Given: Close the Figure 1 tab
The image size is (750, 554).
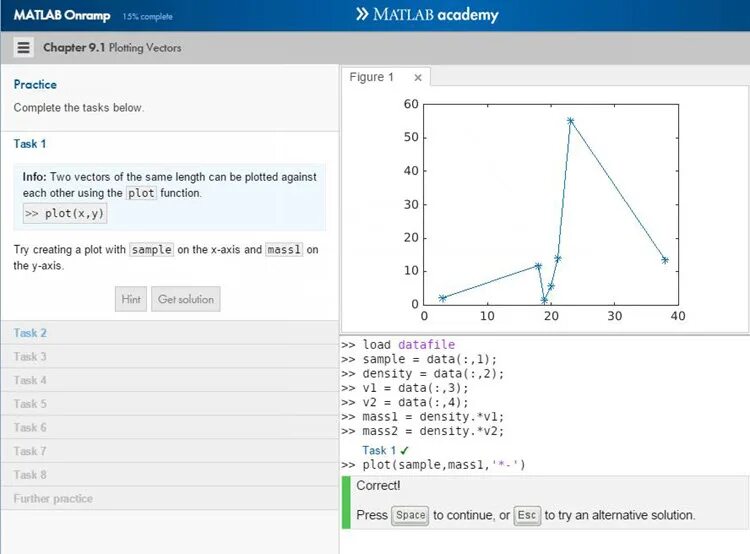Looking at the screenshot, I should click(x=418, y=78).
